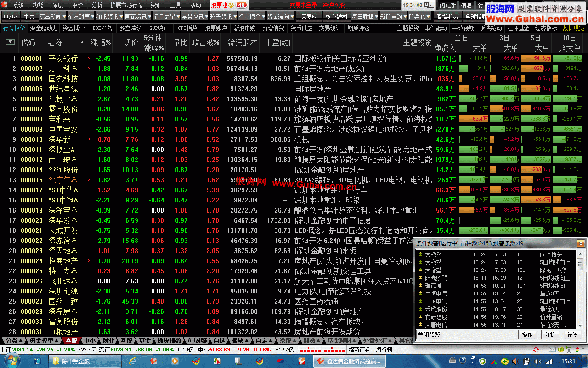Click the 核心题材 toolbar button
The height and width of the screenshot is (368, 588).
tap(336, 17)
